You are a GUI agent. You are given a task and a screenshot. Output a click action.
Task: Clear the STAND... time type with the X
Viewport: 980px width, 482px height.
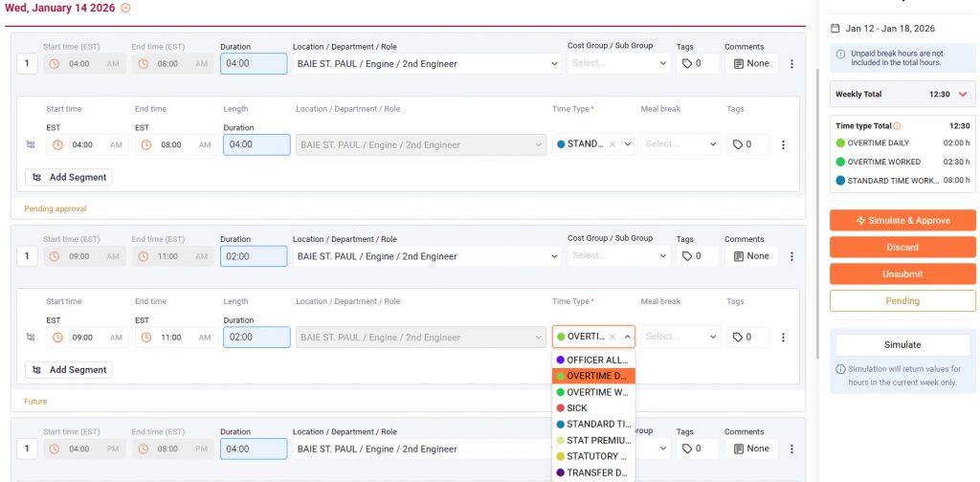[x=612, y=144]
